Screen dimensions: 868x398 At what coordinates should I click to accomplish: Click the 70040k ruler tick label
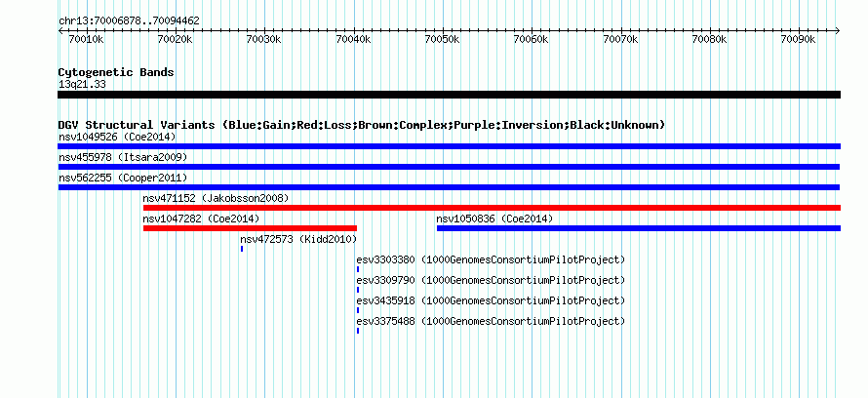click(x=353, y=39)
